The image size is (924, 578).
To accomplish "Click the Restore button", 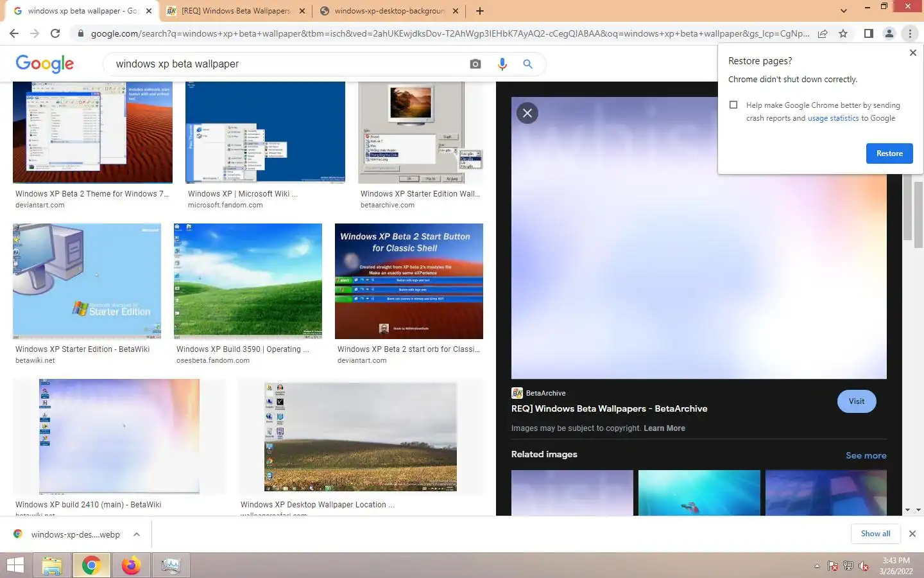I will tap(889, 153).
